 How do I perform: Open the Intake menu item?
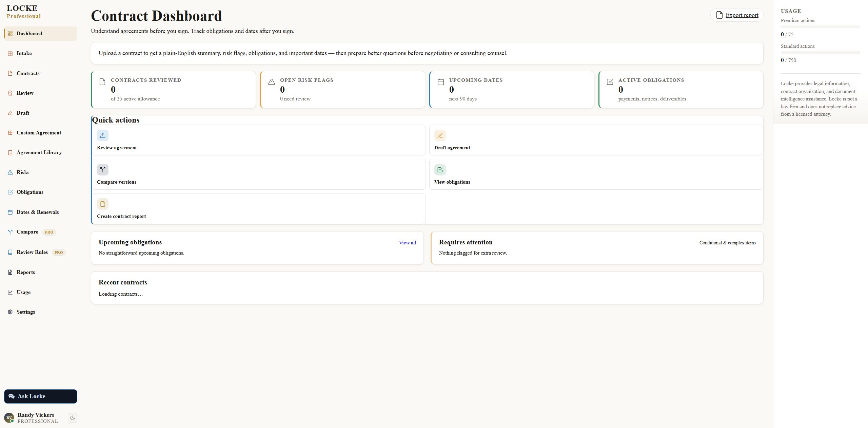tap(41, 53)
